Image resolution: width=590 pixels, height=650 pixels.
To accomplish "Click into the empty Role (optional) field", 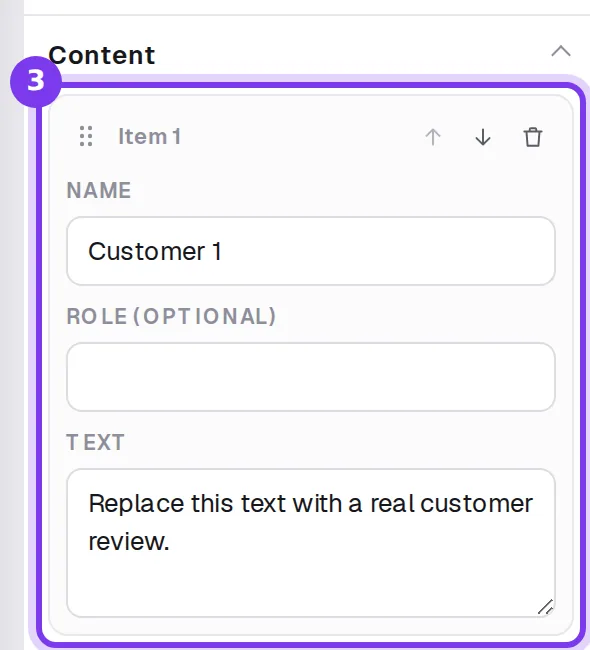I will 311,377.
